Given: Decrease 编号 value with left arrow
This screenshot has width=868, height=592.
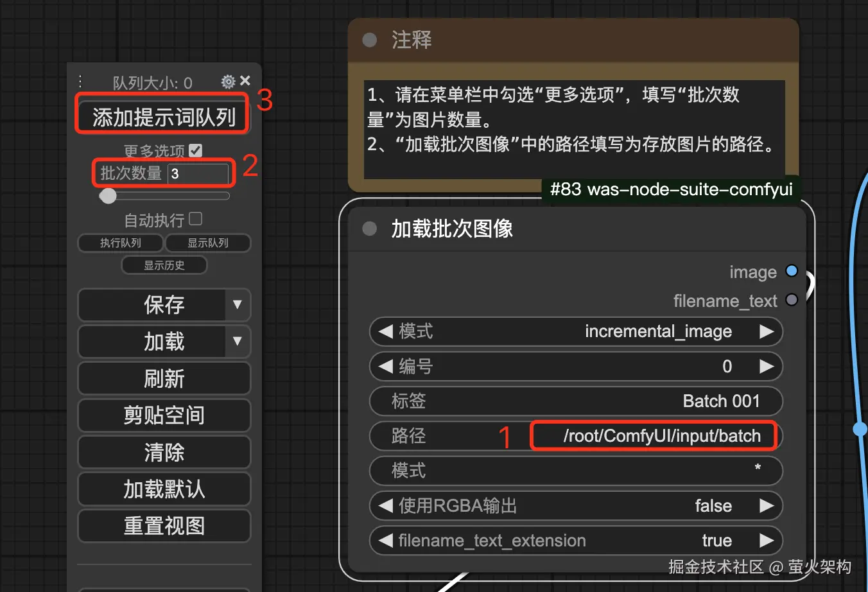Looking at the screenshot, I should click(x=385, y=367).
